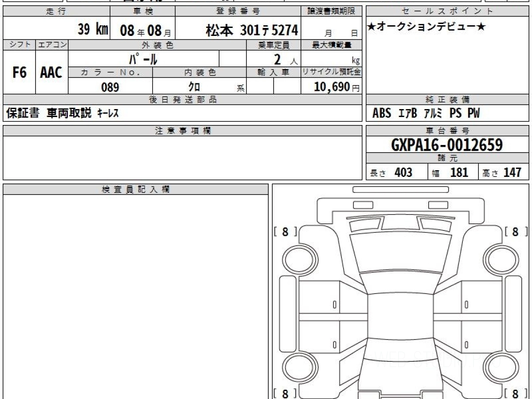Select ABS in genuine equipment
Viewport: 532px width, 399px height.
382,114
